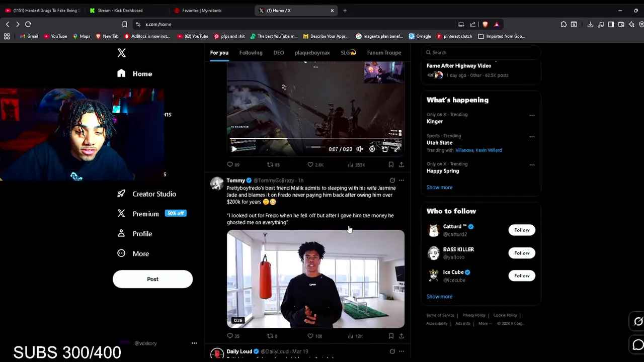Image resolution: width=644 pixels, height=362 pixels.
Task: Focus the X Search field
Action: click(x=481, y=52)
